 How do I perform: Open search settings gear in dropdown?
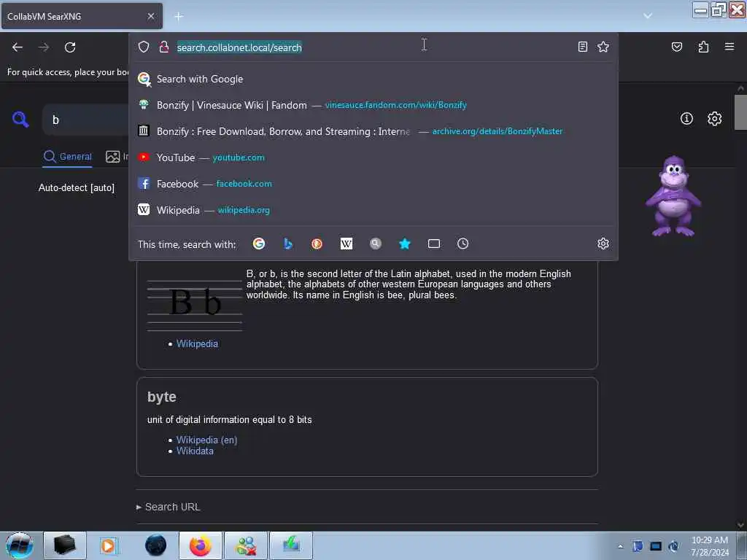603,244
